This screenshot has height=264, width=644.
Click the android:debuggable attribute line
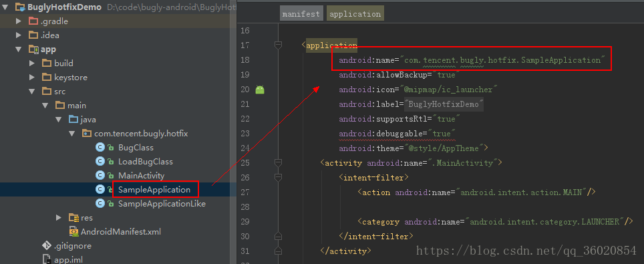click(397, 134)
